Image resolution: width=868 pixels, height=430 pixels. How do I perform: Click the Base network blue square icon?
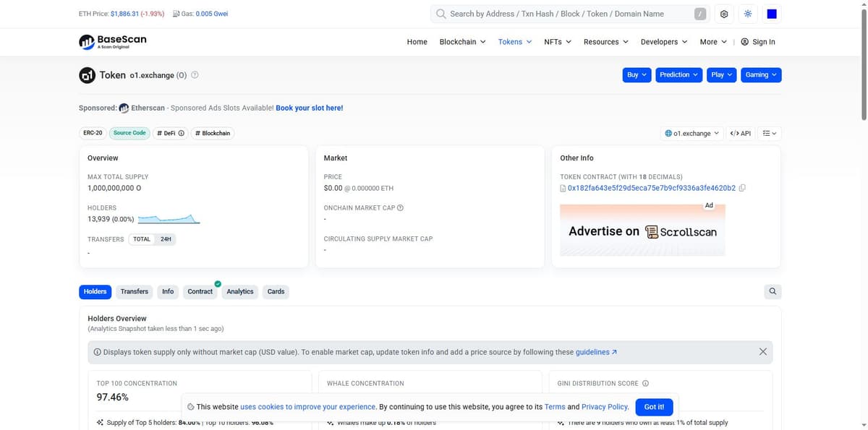coord(771,14)
